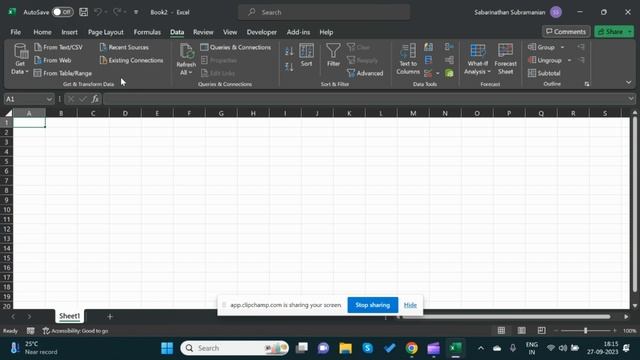This screenshot has height=360, width=640.
Task: Toggle AutoSave switch
Action: pos(62,12)
